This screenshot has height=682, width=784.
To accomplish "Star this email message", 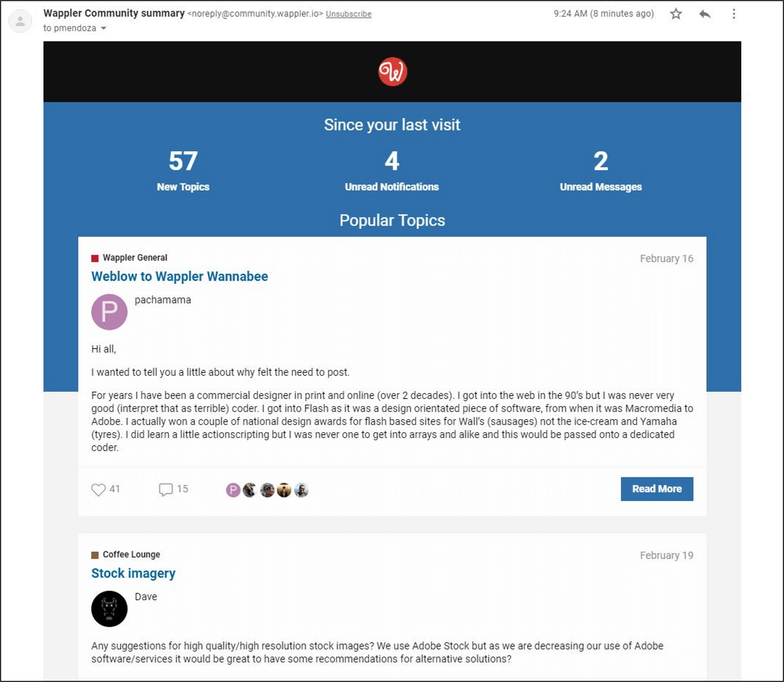I will (675, 14).
